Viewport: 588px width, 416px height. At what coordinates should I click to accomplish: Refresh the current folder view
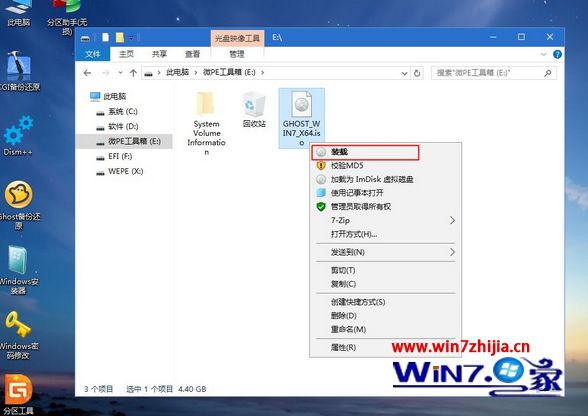tap(417, 73)
